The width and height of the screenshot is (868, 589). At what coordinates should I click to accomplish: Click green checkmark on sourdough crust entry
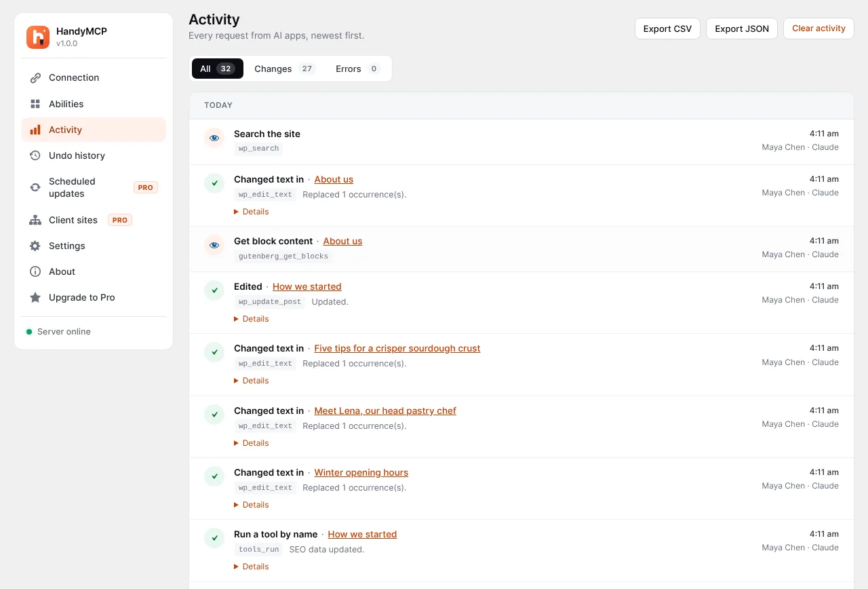[214, 352]
